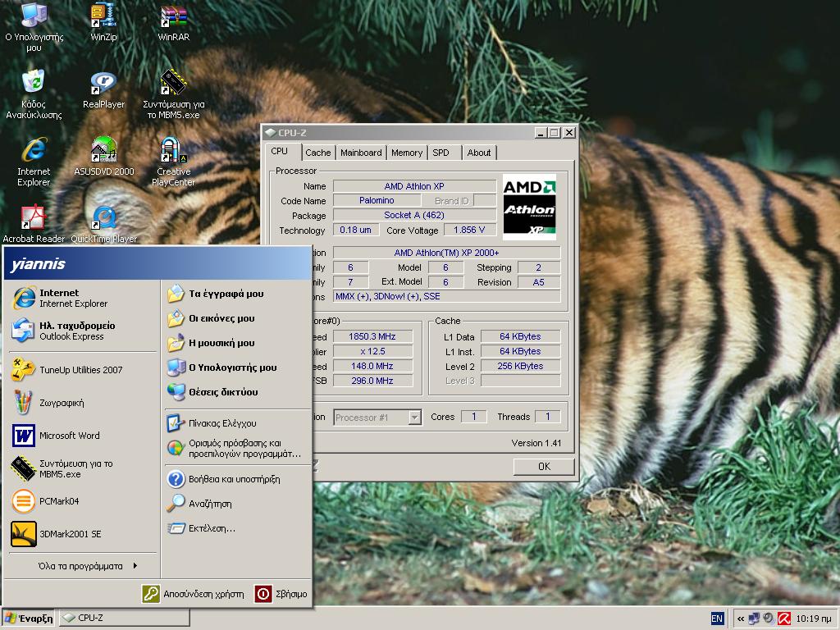Expand Όλα τα προγράμματα submenu

tap(87, 566)
